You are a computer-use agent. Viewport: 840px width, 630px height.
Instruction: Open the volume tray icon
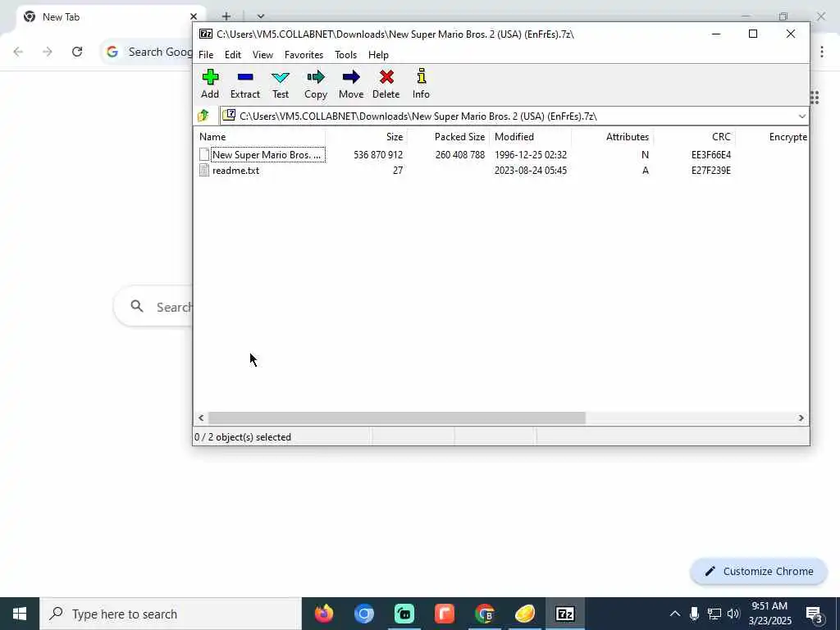(x=733, y=614)
